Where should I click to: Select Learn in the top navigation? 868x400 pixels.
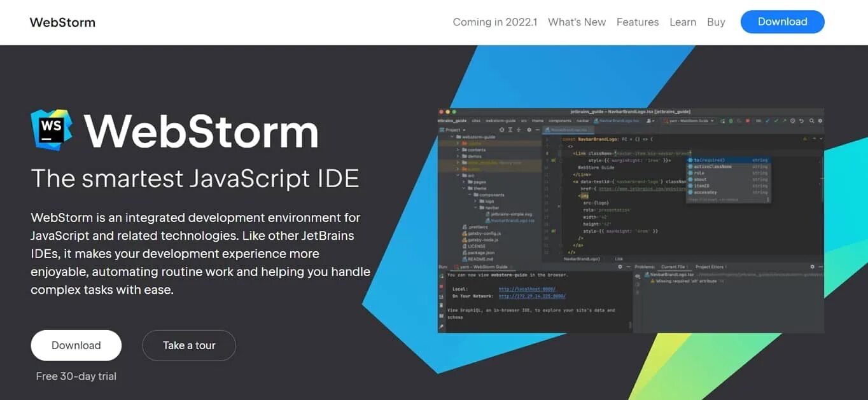[x=683, y=22]
